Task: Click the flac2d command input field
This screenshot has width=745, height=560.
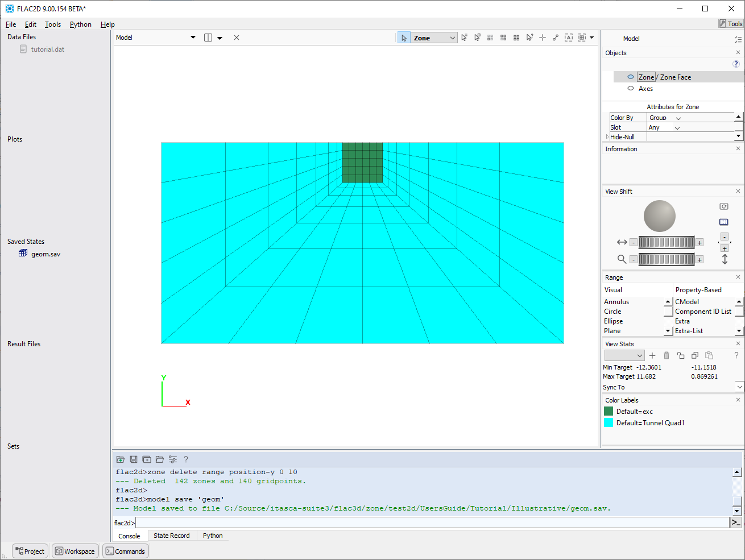Action: 432,523
